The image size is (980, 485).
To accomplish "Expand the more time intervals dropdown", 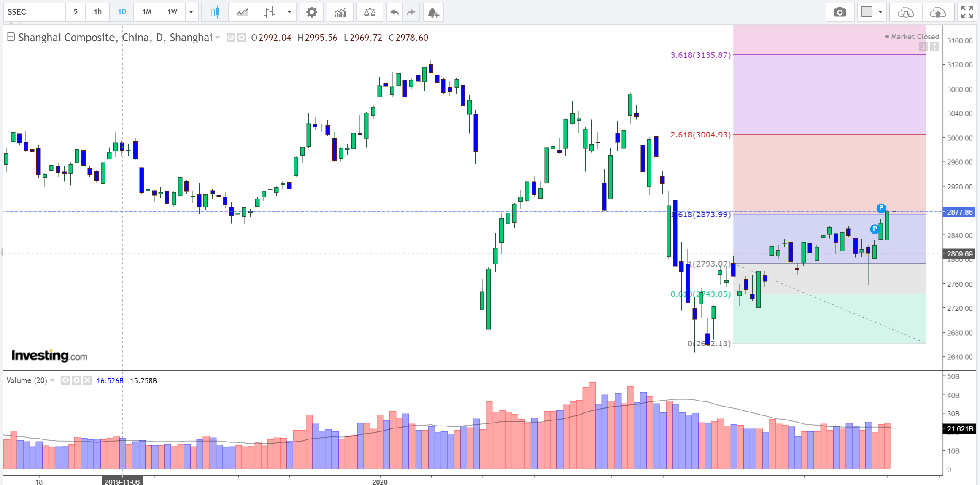I will pos(191,12).
